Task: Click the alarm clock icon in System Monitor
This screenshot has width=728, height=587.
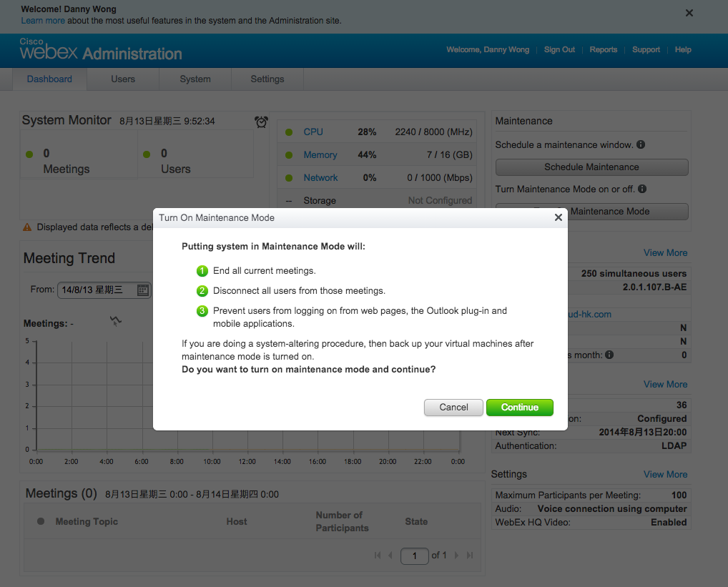Action: 260,122
